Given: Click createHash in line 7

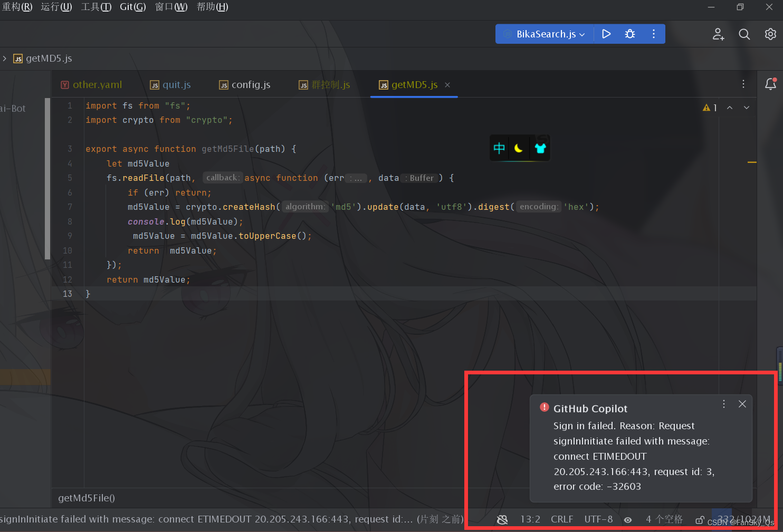Looking at the screenshot, I should [249, 207].
